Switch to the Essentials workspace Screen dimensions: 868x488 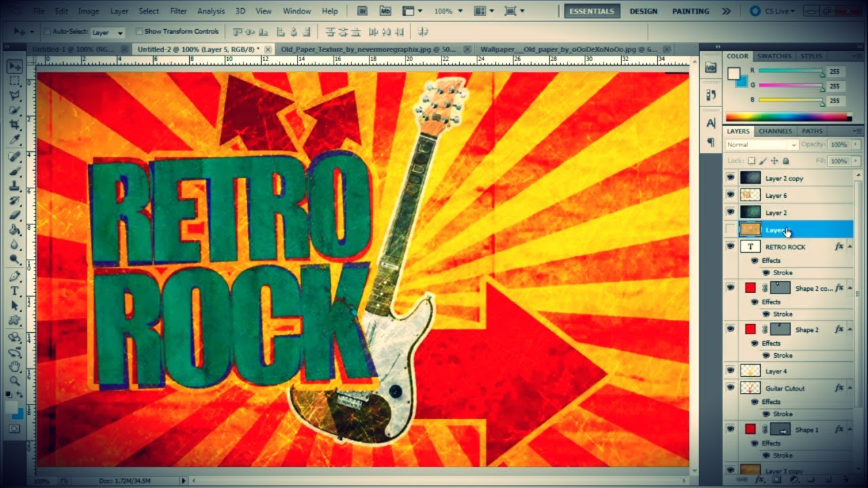tap(591, 12)
